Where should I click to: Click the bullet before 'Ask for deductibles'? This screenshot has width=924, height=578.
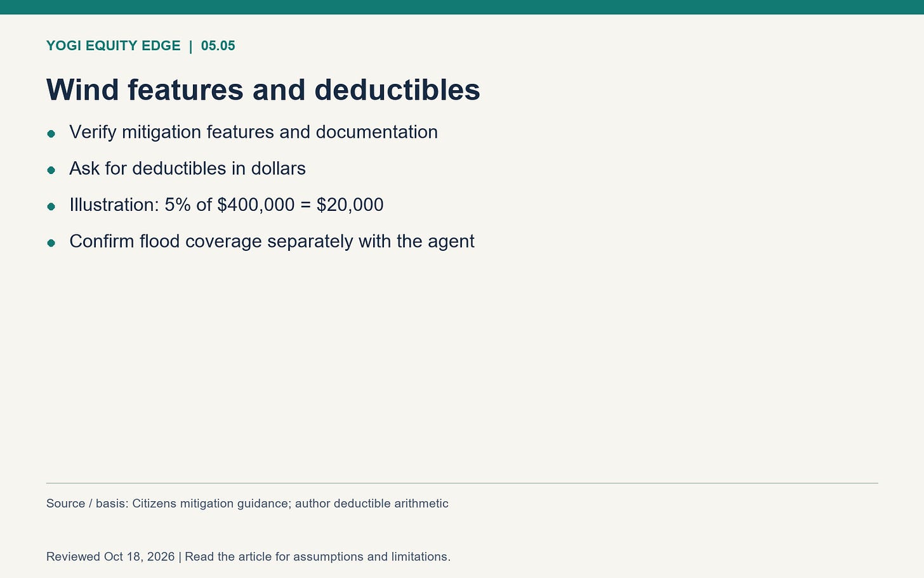point(51,170)
